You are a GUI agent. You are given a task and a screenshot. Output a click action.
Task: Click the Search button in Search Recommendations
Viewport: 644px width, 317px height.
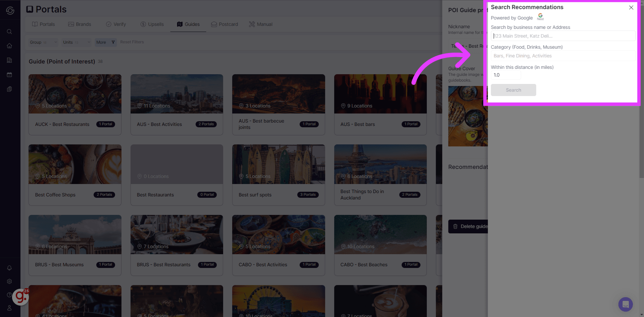(x=513, y=90)
